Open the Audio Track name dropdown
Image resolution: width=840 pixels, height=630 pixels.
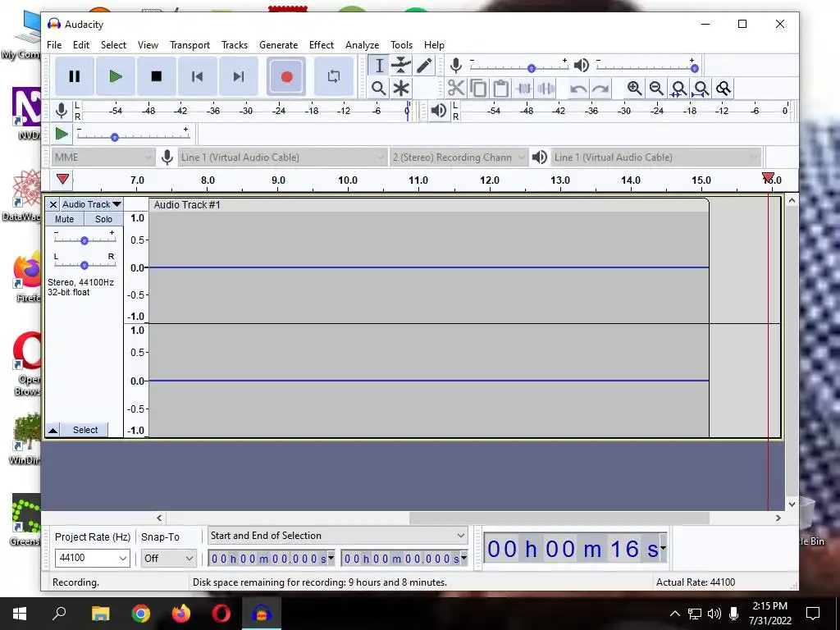(92, 204)
